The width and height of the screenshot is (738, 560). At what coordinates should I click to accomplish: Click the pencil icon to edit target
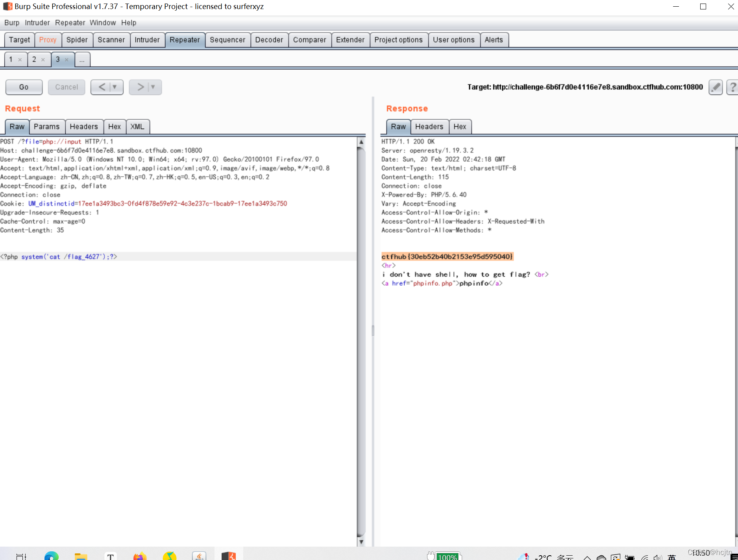pyautogui.click(x=716, y=87)
